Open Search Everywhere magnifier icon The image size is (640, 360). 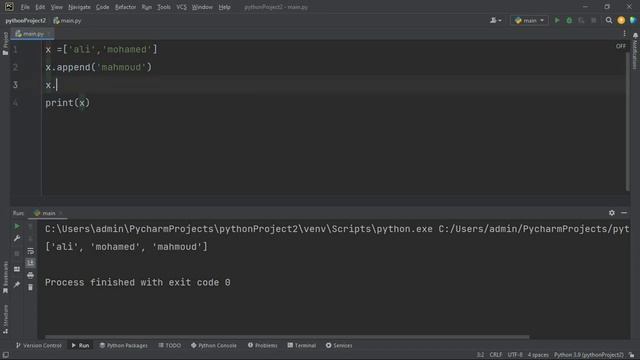pyautogui.click(x=609, y=20)
